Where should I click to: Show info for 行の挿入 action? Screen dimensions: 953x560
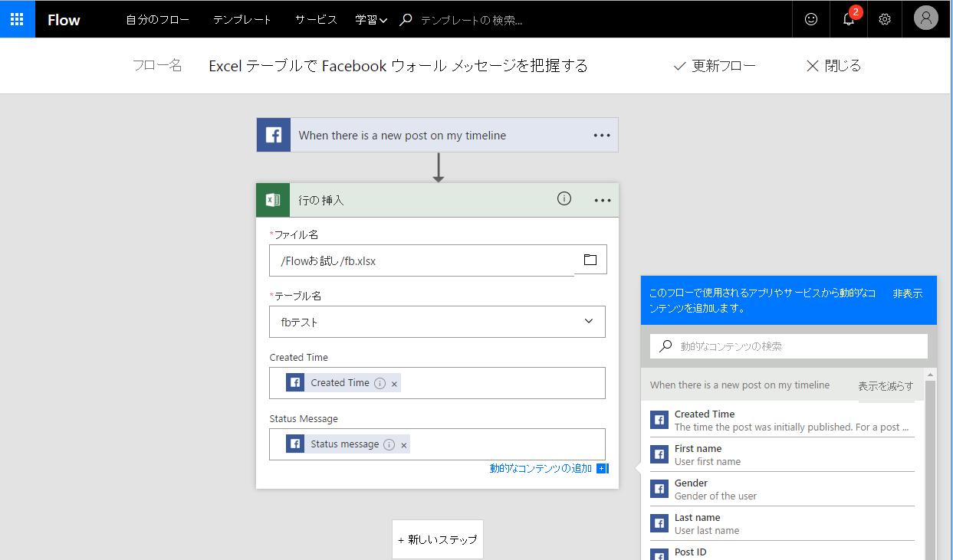pos(564,199)
